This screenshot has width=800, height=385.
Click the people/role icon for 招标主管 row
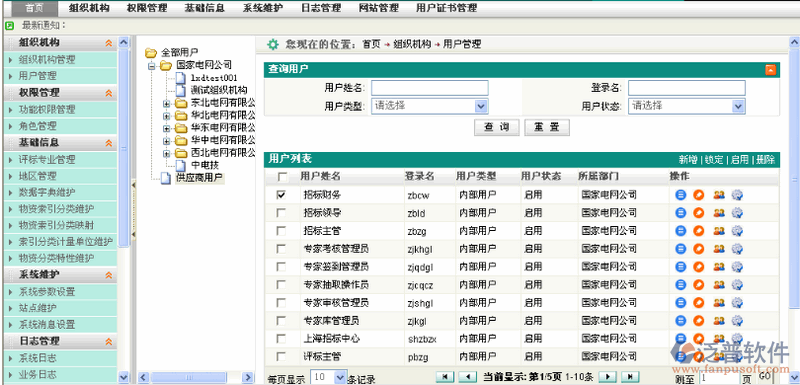coord(719,231)
